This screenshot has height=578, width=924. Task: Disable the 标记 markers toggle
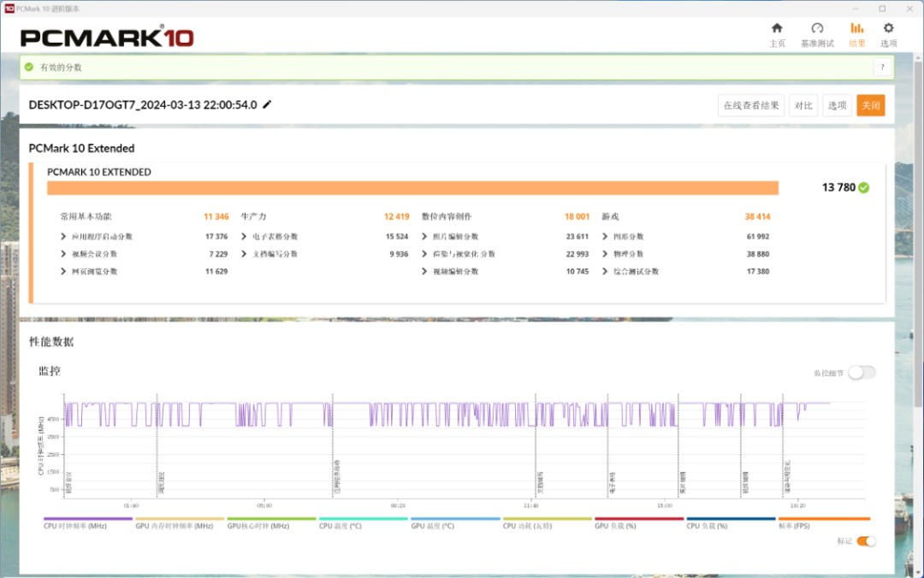tap(866, 541)
